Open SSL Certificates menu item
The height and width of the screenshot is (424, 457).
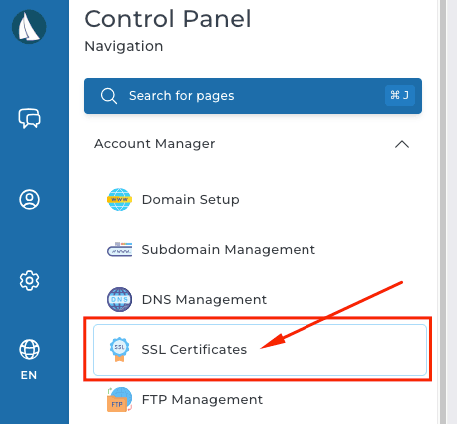260,350
